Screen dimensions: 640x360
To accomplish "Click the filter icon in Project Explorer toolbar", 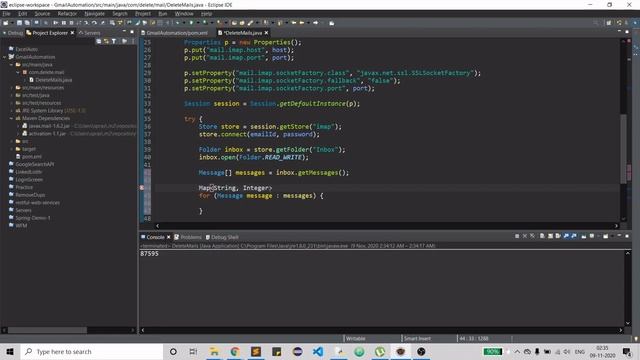I will click(114, 41).
